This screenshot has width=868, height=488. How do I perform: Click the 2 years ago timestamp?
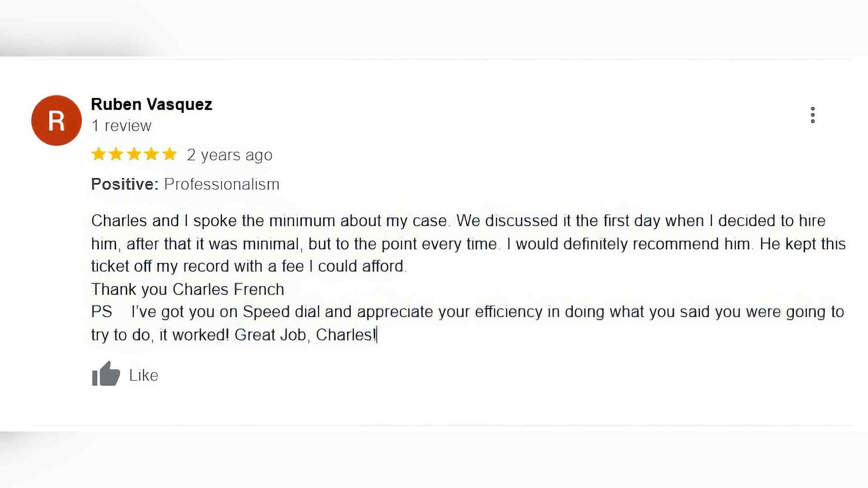[x=230, y=155]
